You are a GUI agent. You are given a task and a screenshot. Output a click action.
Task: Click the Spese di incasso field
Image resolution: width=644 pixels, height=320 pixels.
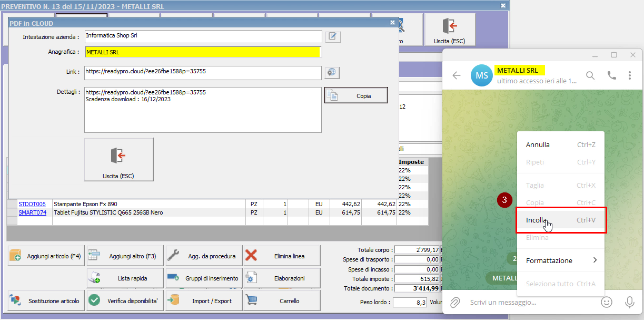click(417, 269)
